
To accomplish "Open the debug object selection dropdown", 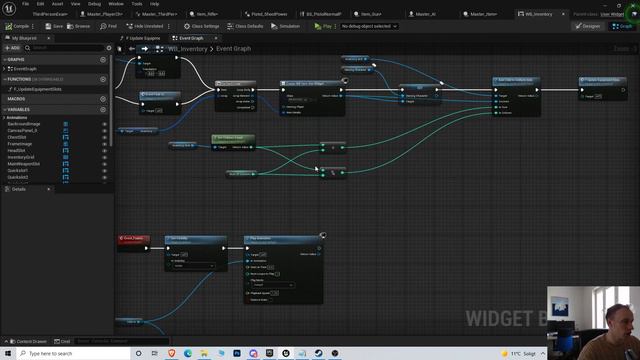I will click(369, 26).
